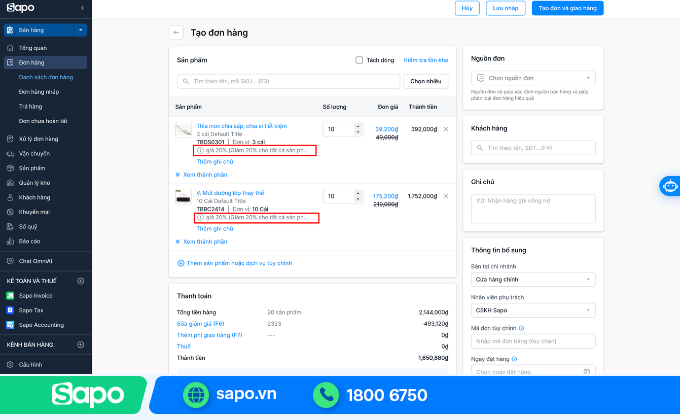Image resolution: width=680 pixels, height=420 pixels.
Task: Click the Ngày đặt hàng info icon
Action: pyautogui.click(x=514, y=359)
